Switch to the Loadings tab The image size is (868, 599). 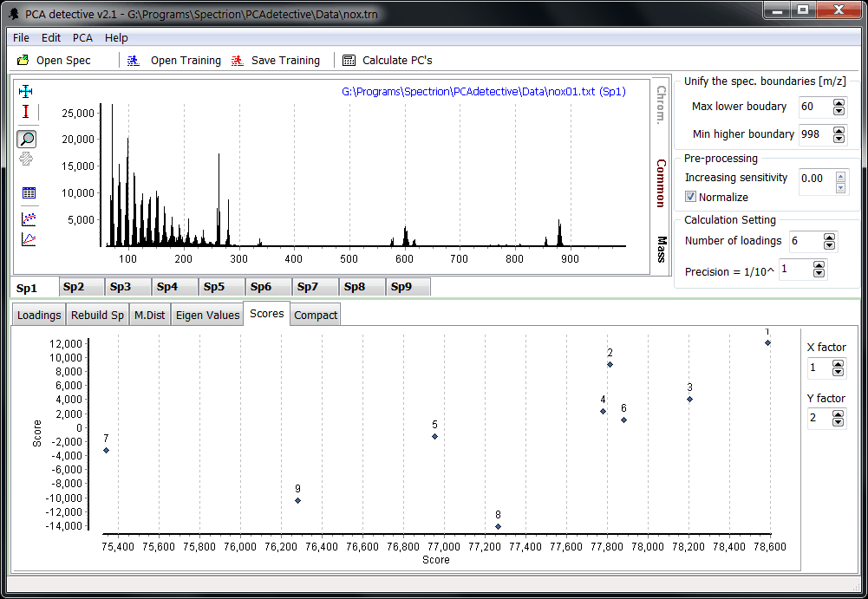(39, 315)
